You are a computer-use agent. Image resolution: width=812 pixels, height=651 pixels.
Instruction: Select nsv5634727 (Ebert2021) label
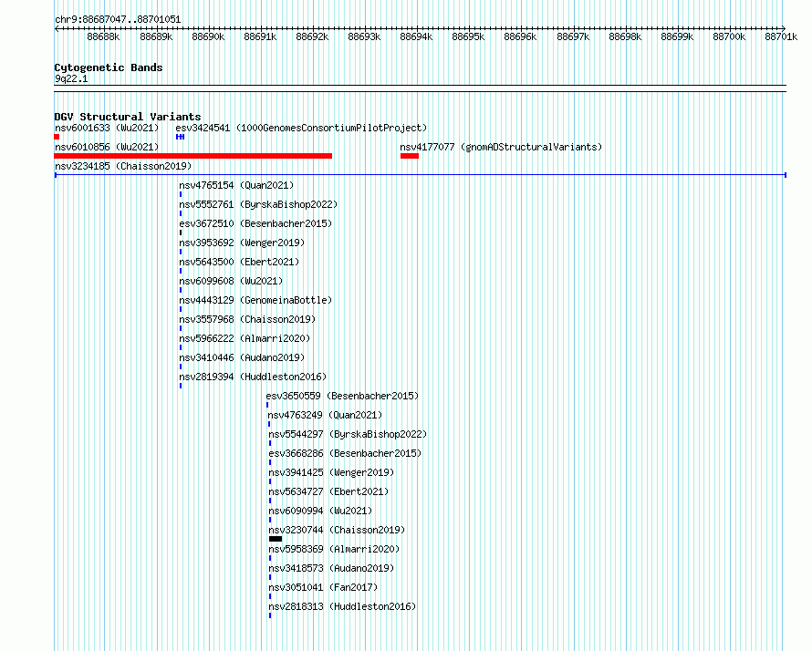[x=328, y=491]
